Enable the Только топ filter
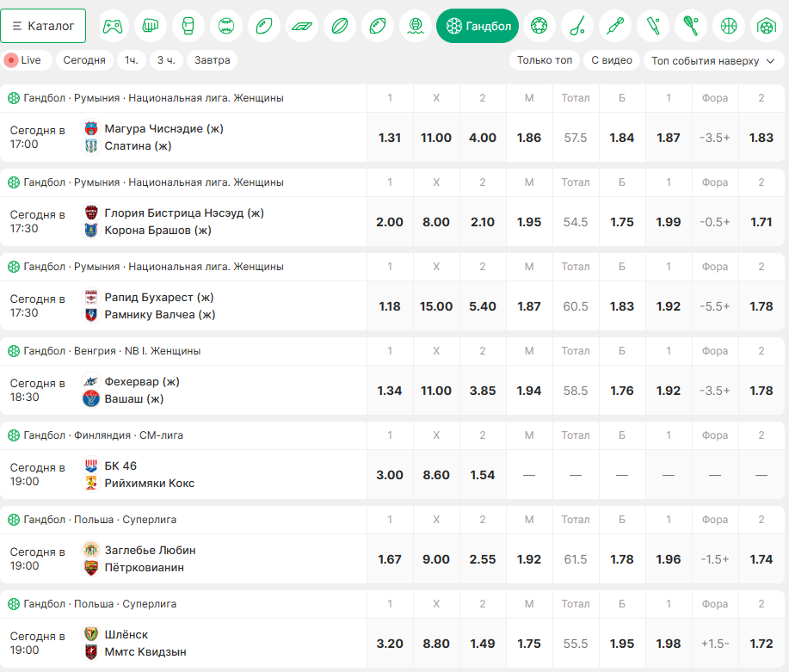Viewport: 789px width, 672px height. [545, 60]
